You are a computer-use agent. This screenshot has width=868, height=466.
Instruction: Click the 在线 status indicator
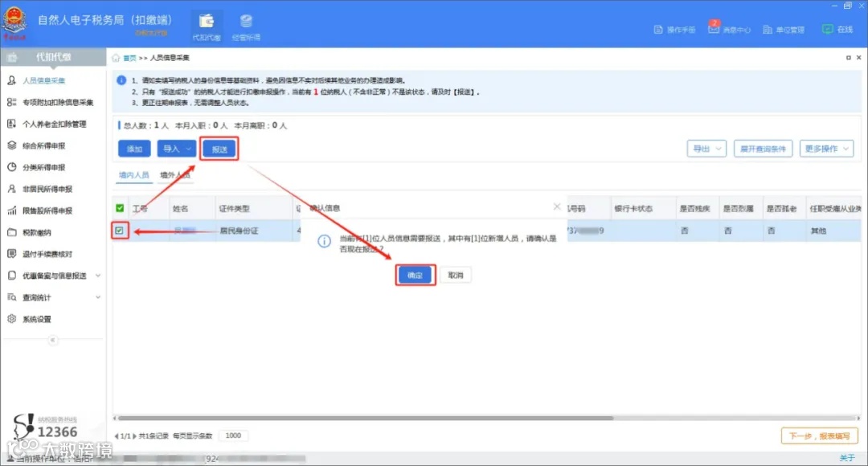(837, 30)
